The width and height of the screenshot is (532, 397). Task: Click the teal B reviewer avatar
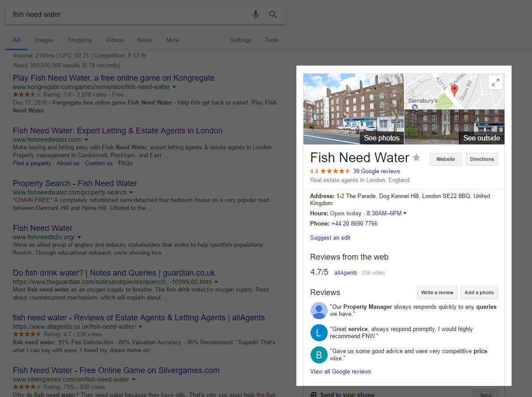point(319,355)
